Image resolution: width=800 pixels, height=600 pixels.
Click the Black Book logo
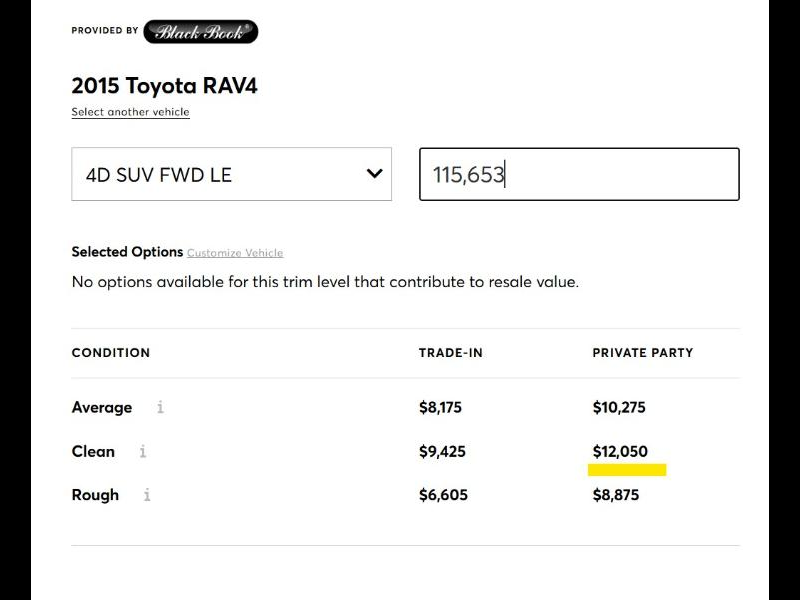click(199, 31)
